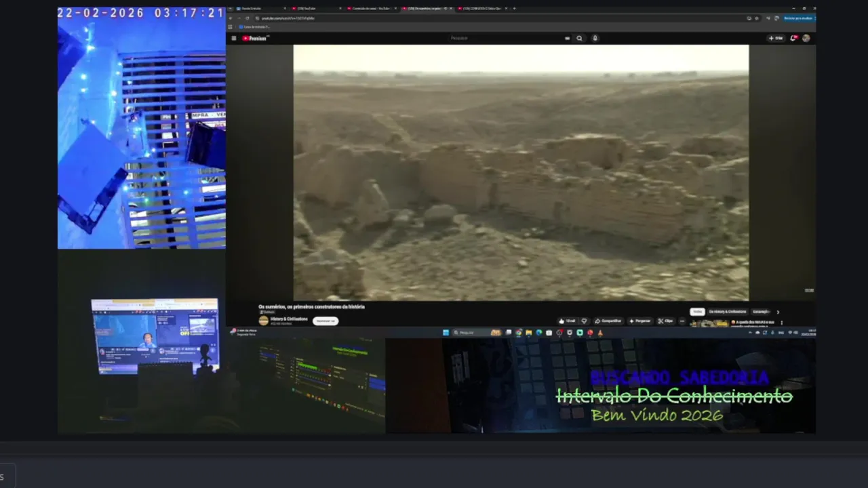This screenshot has height=488, width=868.
Task: Open YouTube notifications bell
Action: (x=793, y=38)
